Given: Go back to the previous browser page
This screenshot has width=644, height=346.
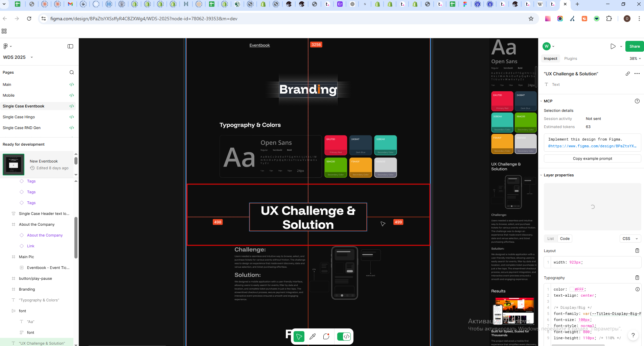Looking at the screenshot, I should tap(5, 19).
